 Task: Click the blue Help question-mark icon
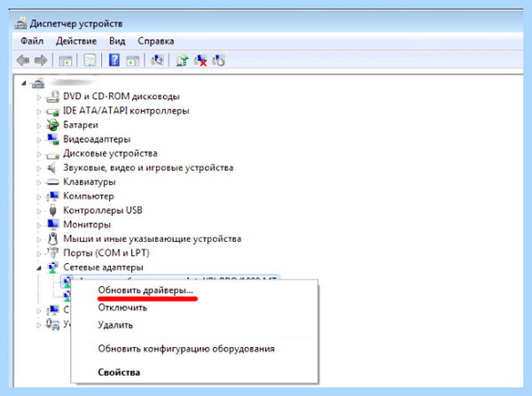[x=114, y=60]
